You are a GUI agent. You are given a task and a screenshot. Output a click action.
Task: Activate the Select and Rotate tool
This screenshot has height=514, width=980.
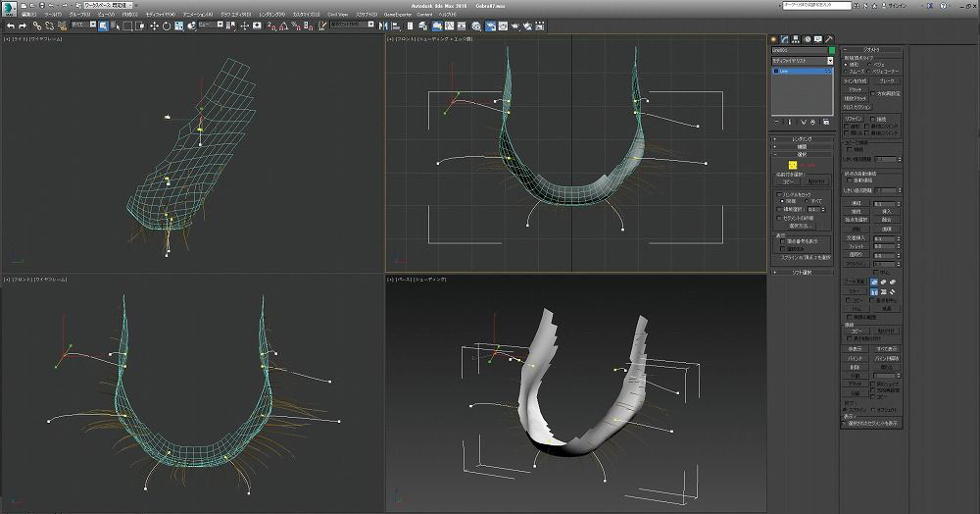point(166,26)
